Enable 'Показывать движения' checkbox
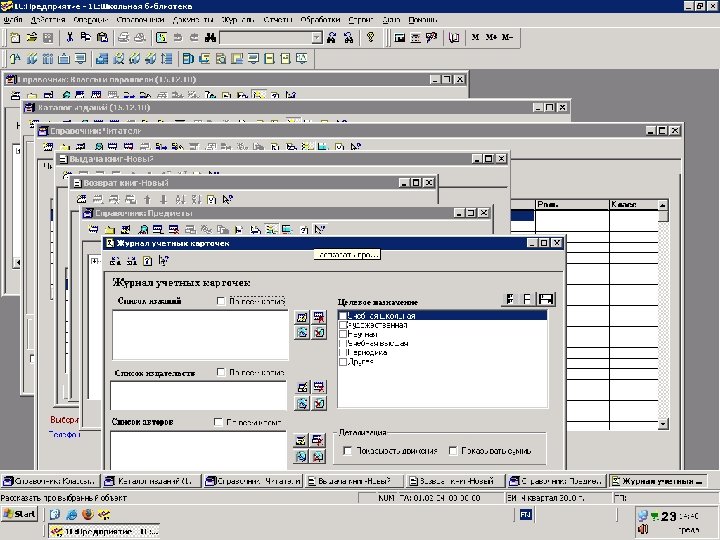Image resolution: width=720 pixels, height=540 pixels. 348,451
